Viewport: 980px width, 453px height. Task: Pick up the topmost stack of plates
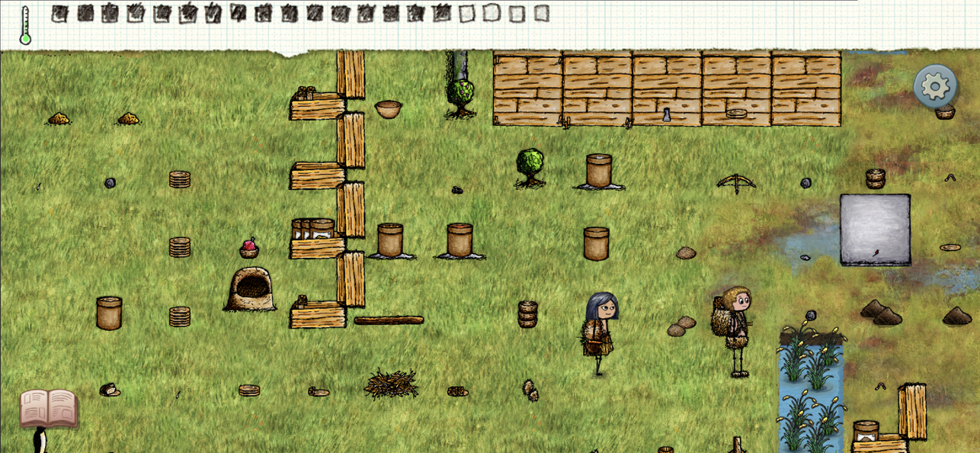point(180,179)
